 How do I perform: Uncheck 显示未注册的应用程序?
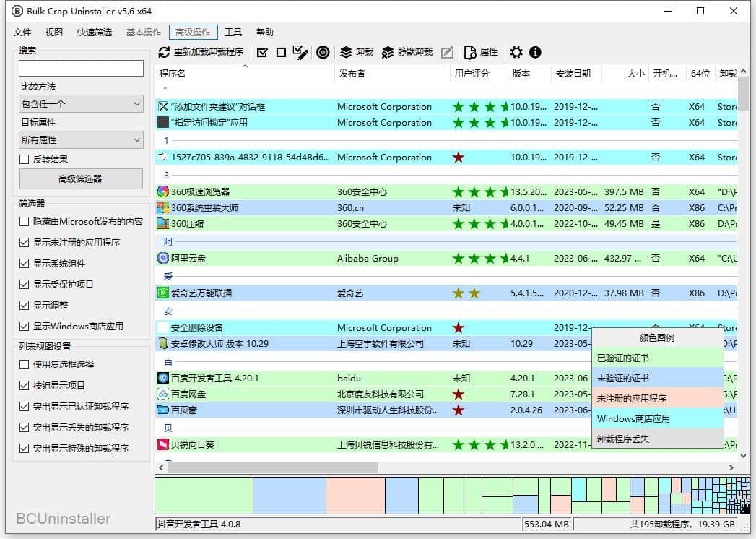24,242
